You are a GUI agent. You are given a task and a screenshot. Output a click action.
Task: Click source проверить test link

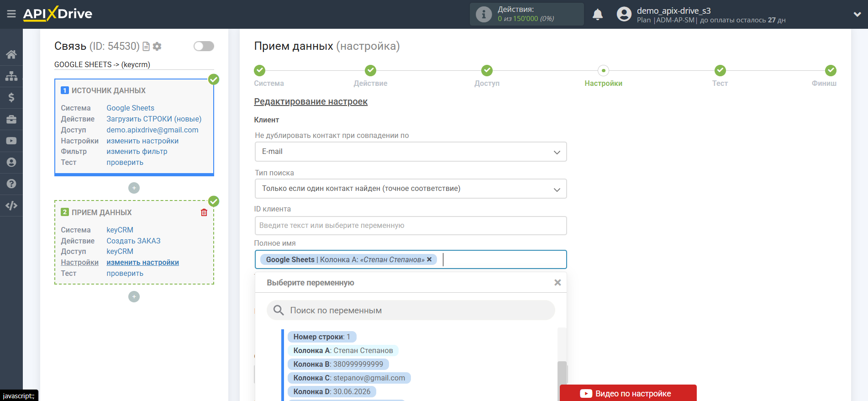(x=125, y=163)
